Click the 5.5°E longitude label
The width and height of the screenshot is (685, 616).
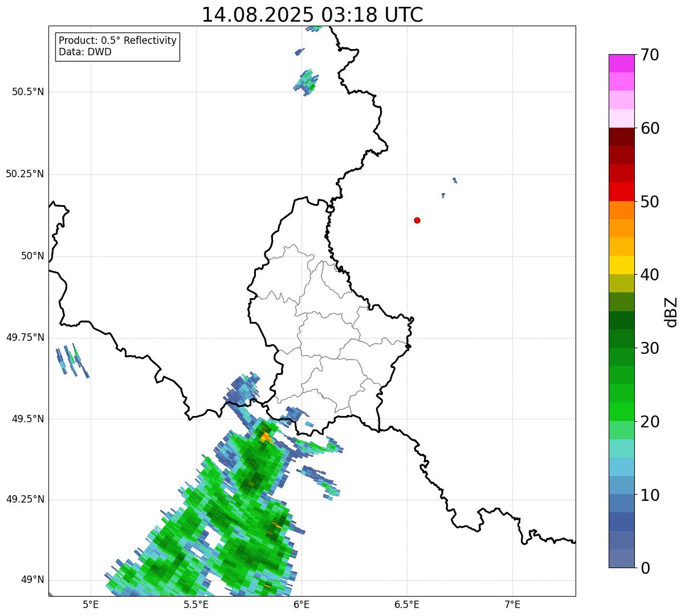196,605
